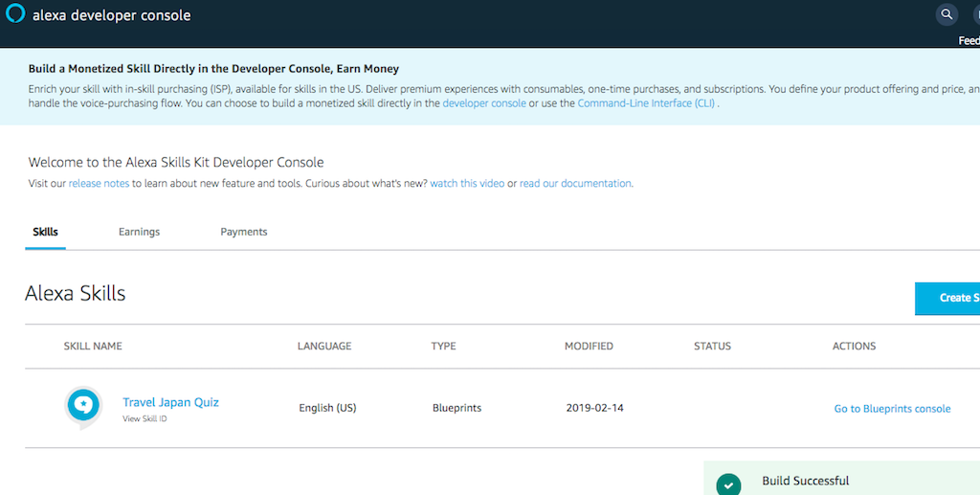Open Go to Blueprints console link
The height and width of the screenshot is (495, 980).
point(892,408)
